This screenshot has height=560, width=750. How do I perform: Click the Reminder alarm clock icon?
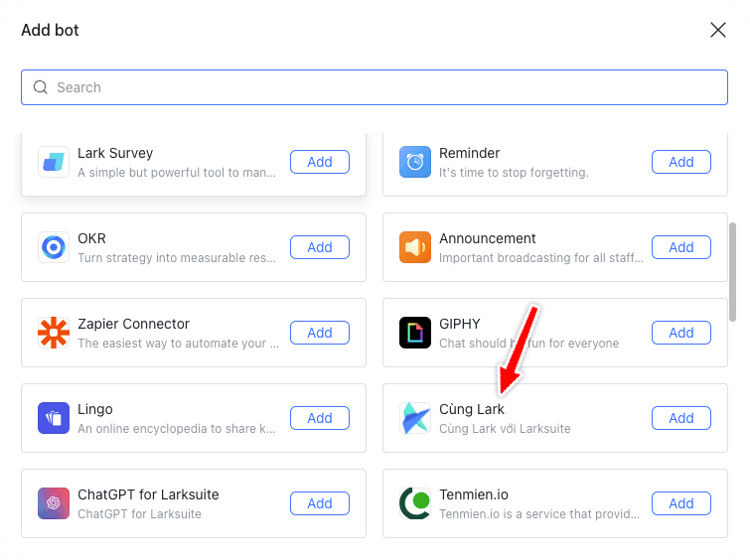(x=415, y=162)
